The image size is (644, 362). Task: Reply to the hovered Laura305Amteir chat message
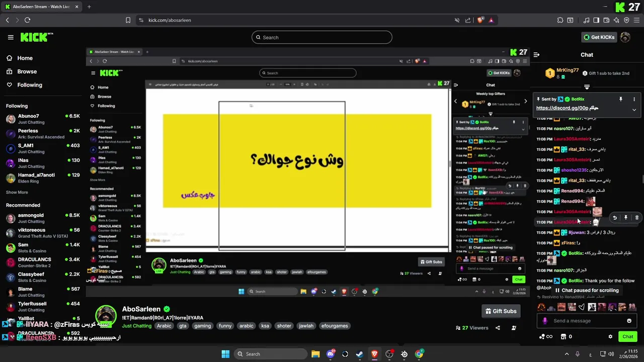[614, 218]
